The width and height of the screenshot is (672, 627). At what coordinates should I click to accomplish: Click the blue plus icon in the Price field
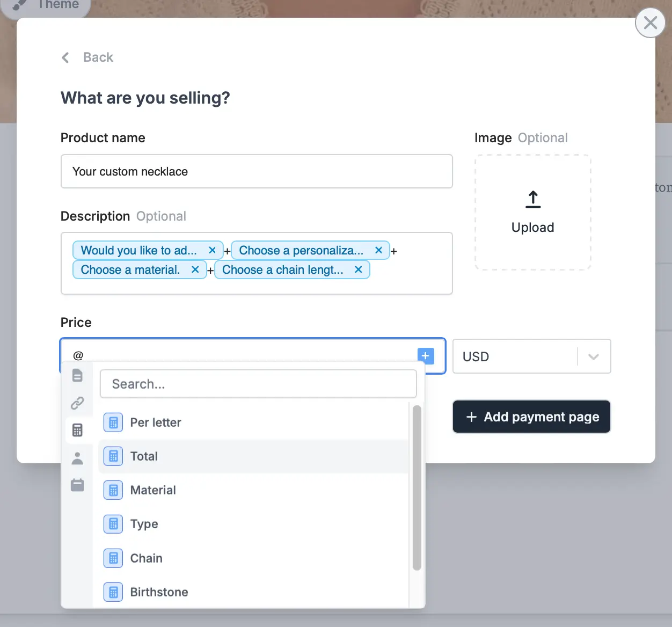pos(426,356)
